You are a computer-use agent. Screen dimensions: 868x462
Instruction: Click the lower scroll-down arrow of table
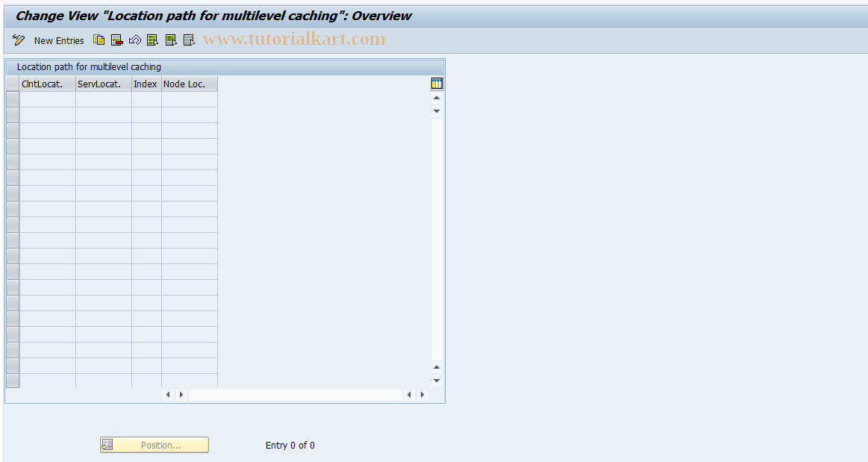[x=437, y=381]
